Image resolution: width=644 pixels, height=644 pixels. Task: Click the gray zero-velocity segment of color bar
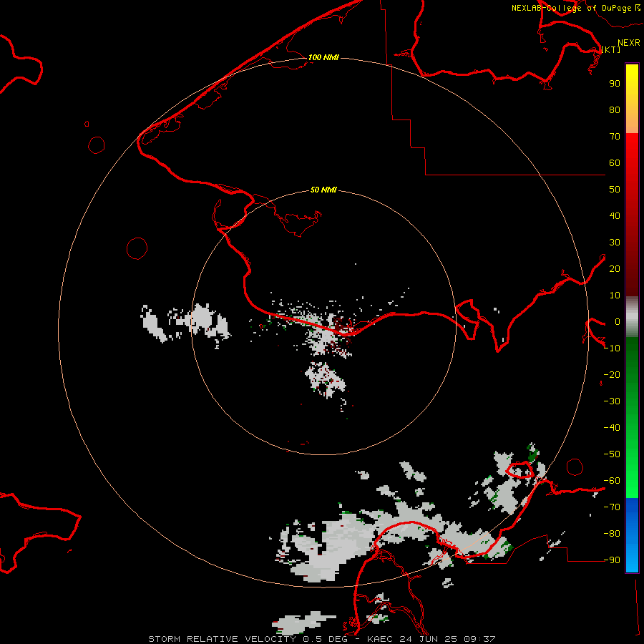tap(632, 317)
